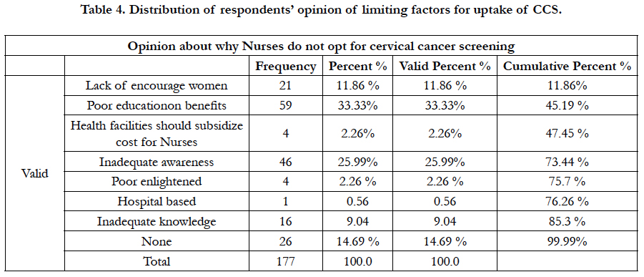Click the Table 4 caption title
Viewport: 644px width, 277px height.
321,10
